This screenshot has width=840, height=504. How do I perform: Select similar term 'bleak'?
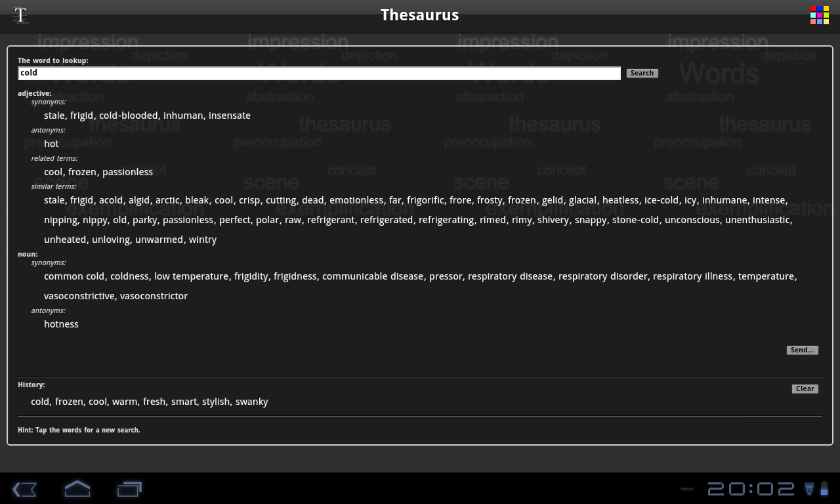pos(197,200)
